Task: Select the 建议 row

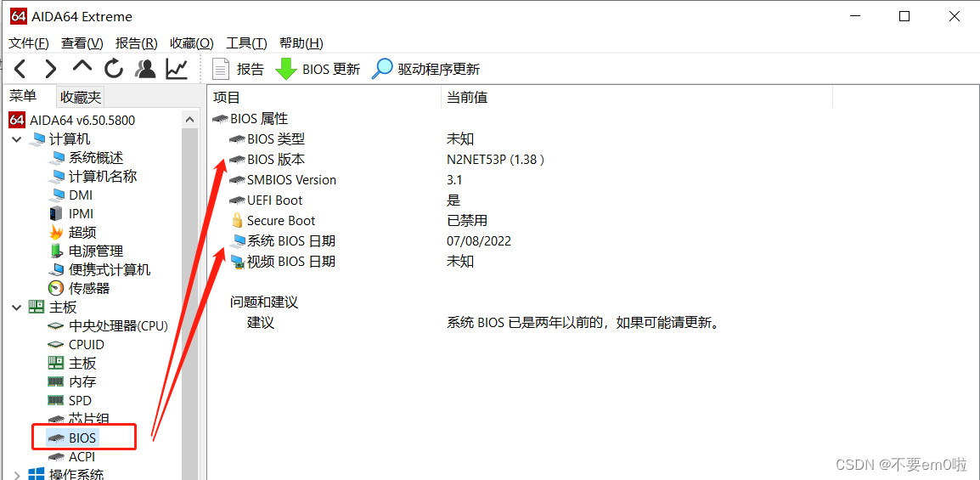Action: coord(261,323)
